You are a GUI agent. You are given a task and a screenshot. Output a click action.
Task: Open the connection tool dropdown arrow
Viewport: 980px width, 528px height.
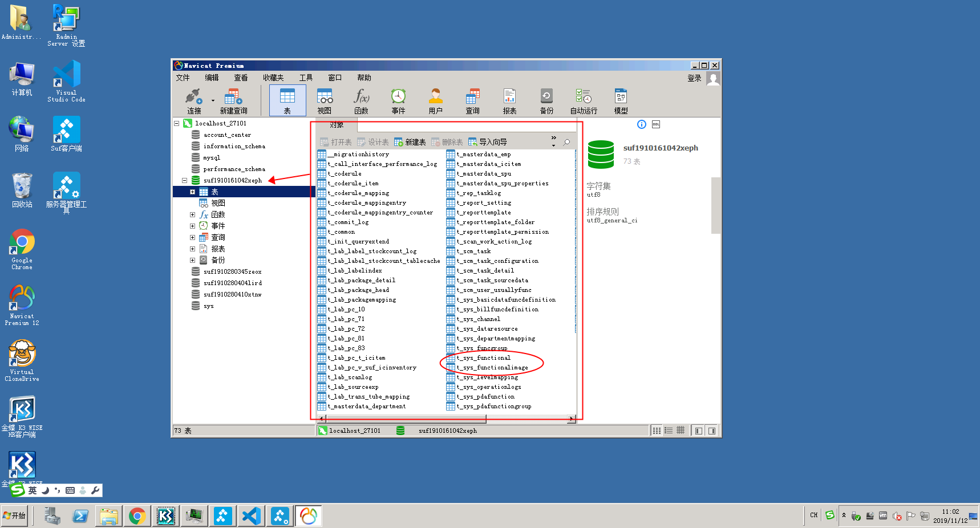click(213, 101)
